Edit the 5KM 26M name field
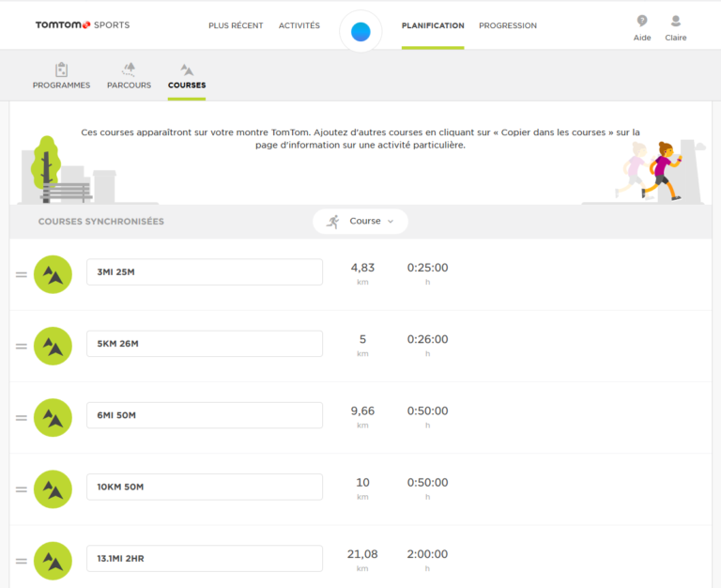 click(x=205, y=344)
